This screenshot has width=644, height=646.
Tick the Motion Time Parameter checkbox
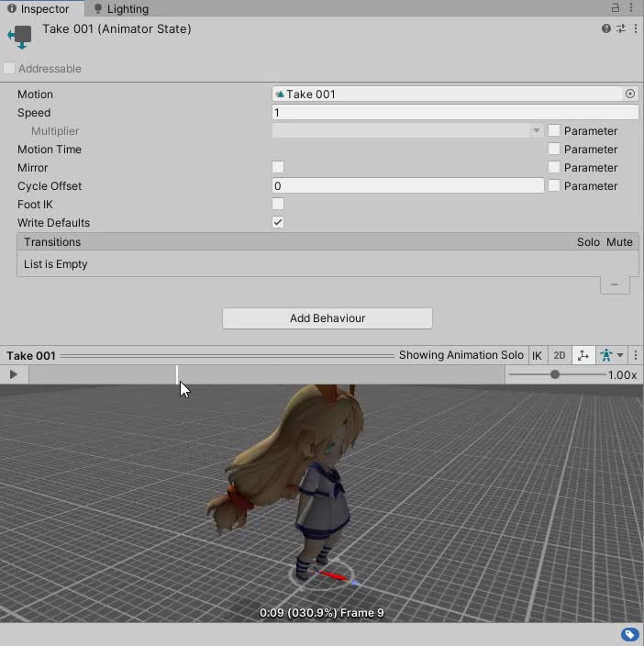click(554, 149)
